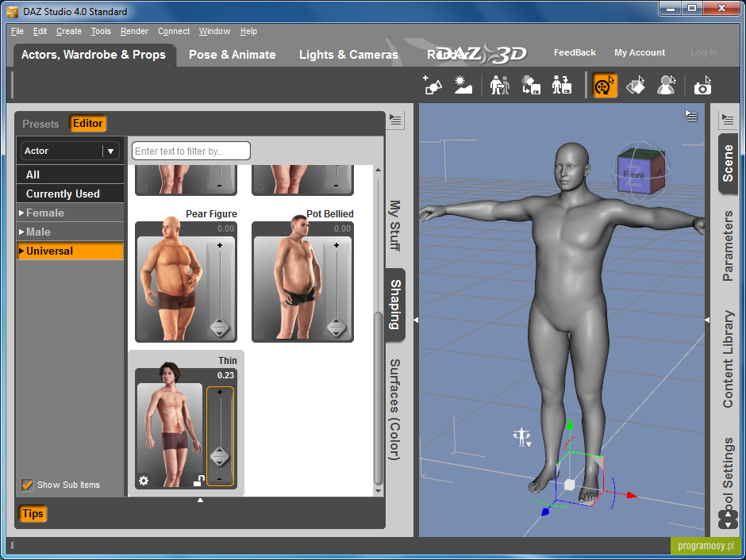Toggle the Show Sub Items checkbox

[27, 485]
